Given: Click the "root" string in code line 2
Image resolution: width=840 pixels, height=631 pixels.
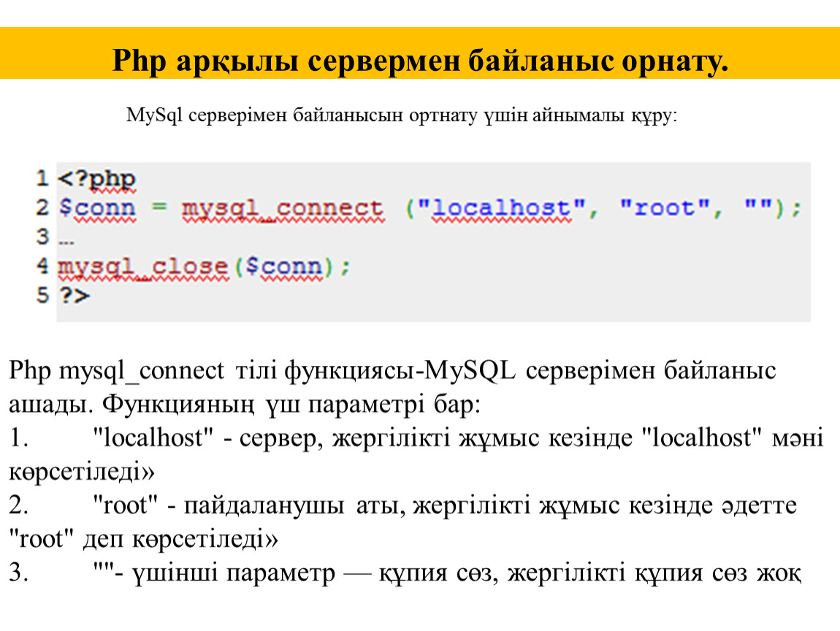Looking at the screenshot, I should [664, 207].
